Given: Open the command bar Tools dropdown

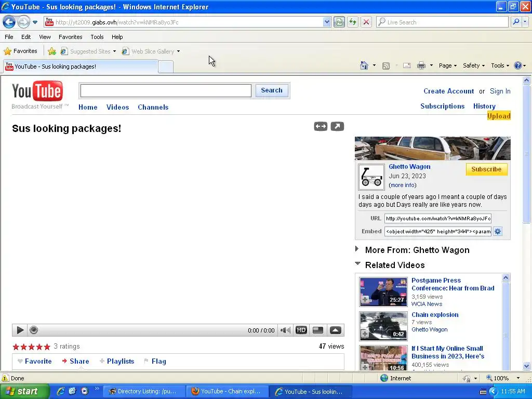Looking at the screenshot, I should click(500, 65).
